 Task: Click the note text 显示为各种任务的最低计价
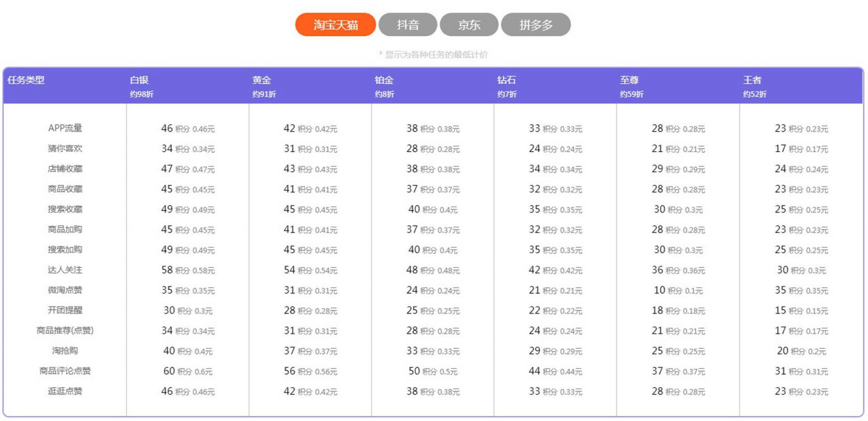coord(435,54)
